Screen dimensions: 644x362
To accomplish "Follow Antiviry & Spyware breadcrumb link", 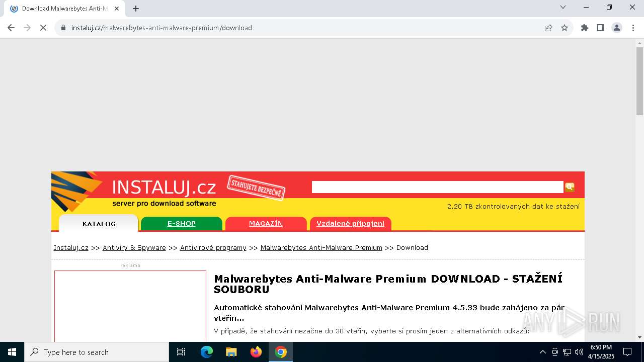I will [x=134, y=247].
